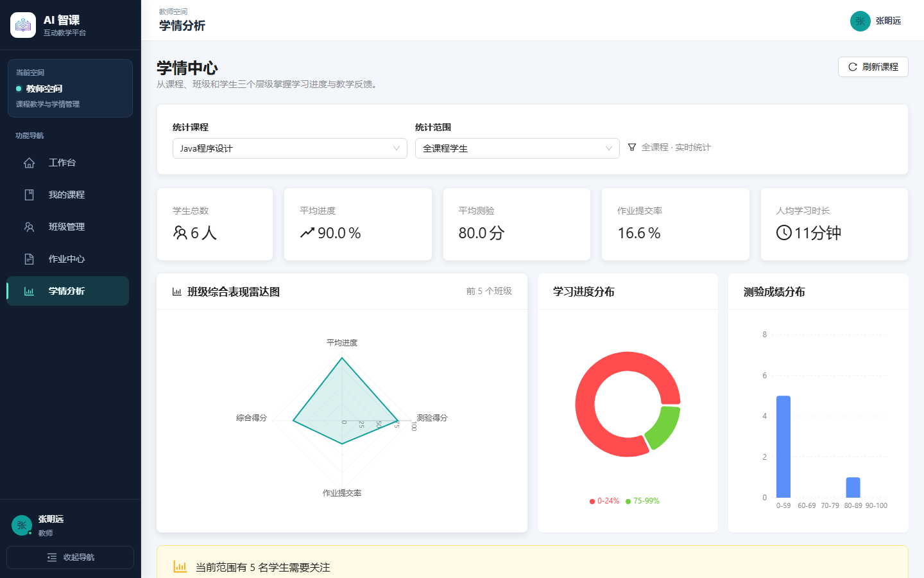
Task: Click the 作业中心 document icon
Action: (x=29, y=259)
